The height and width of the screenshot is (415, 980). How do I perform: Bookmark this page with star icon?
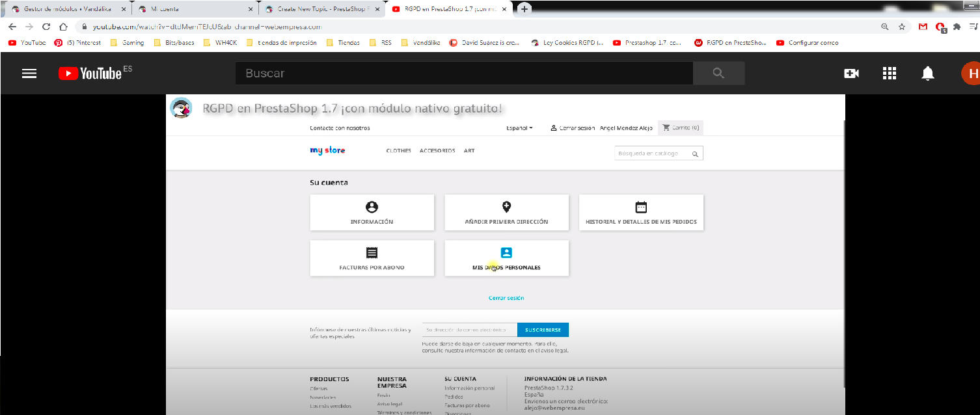tap(902, 27)
